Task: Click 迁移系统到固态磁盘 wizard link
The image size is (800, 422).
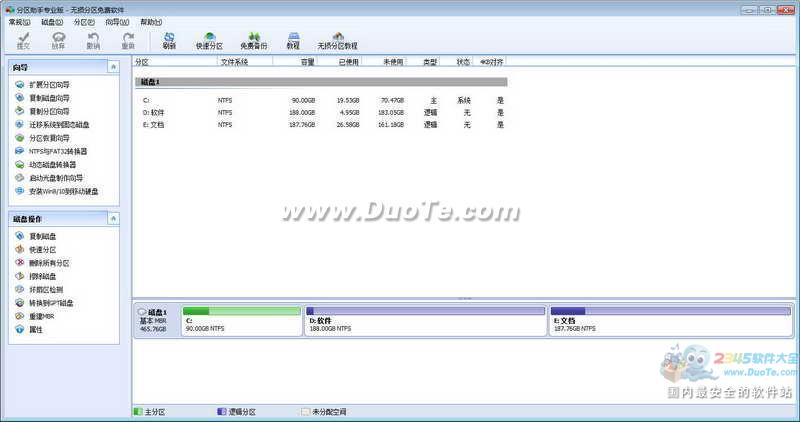Action: 59,125
